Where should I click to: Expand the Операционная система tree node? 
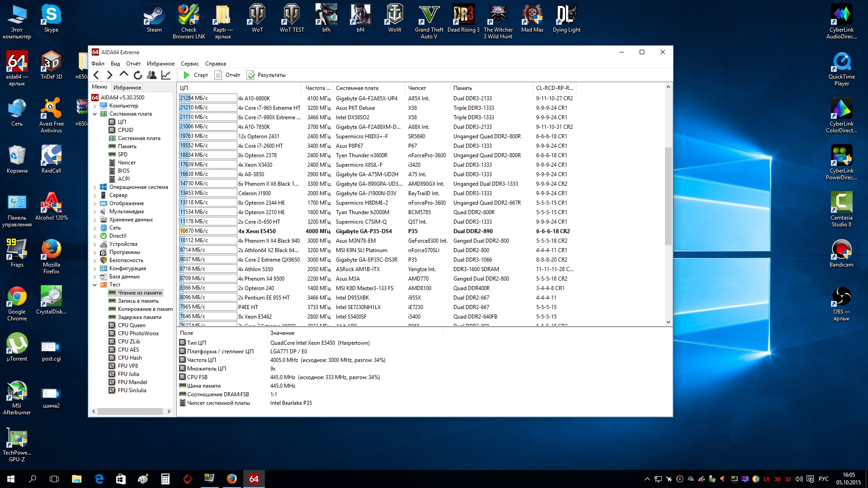(95, 187)
